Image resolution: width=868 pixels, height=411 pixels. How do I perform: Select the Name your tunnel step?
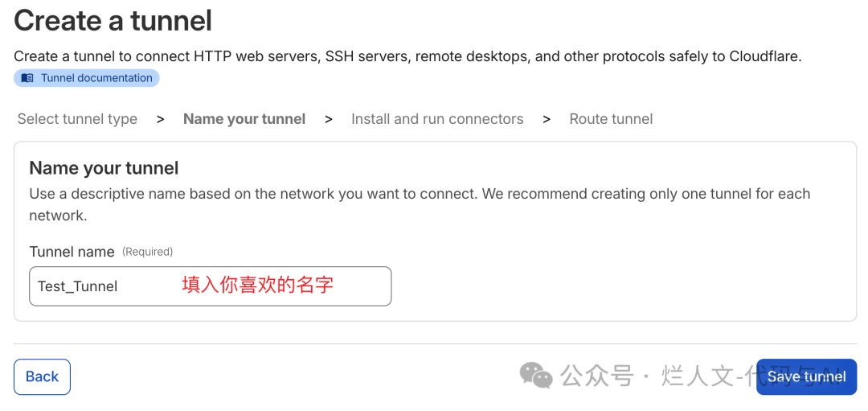244,119
